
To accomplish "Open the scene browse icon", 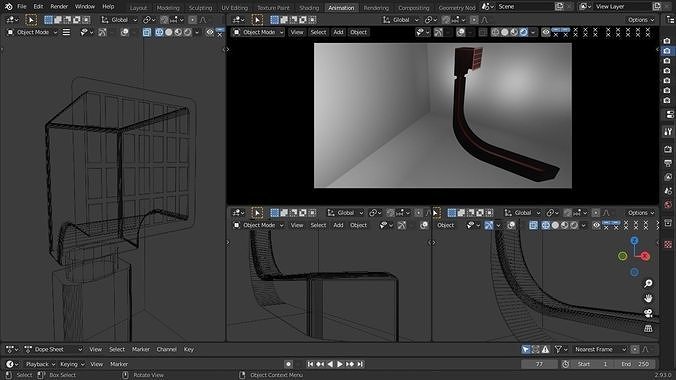I will coord(487,6).
